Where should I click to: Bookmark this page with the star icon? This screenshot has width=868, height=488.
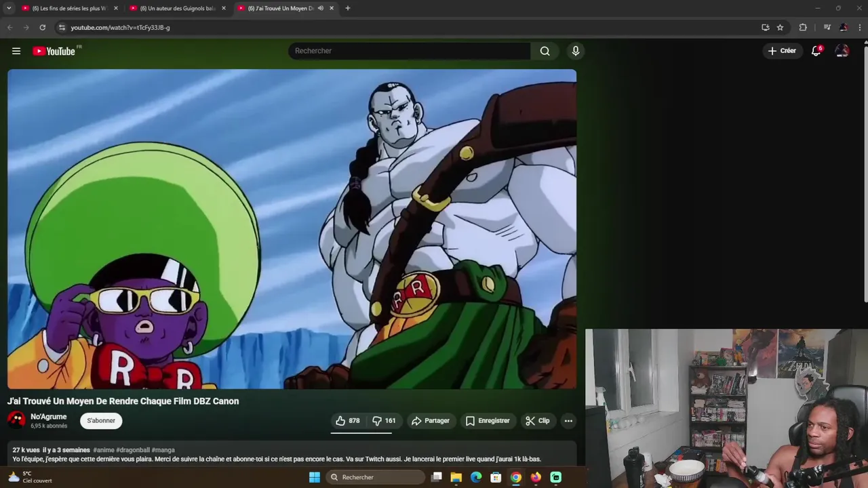pyautogui.click(x=780, y=27)
